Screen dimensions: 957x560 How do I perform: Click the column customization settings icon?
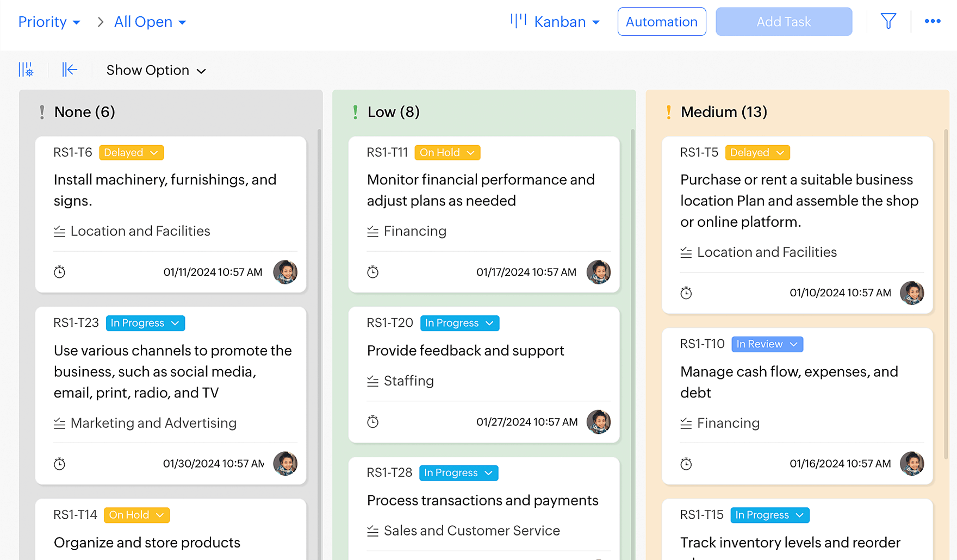click(26, 70)
